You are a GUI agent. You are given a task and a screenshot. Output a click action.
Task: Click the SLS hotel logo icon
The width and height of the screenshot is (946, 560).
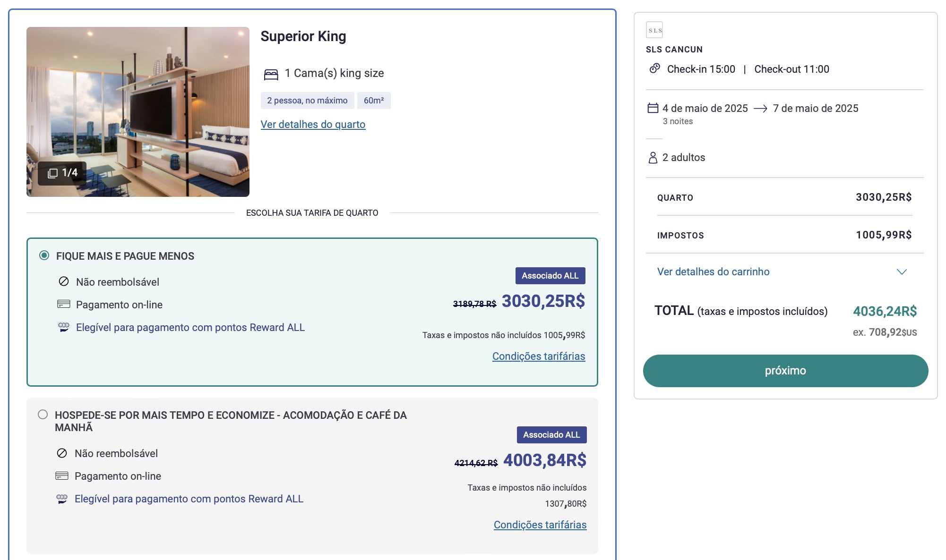pos(654,30)
